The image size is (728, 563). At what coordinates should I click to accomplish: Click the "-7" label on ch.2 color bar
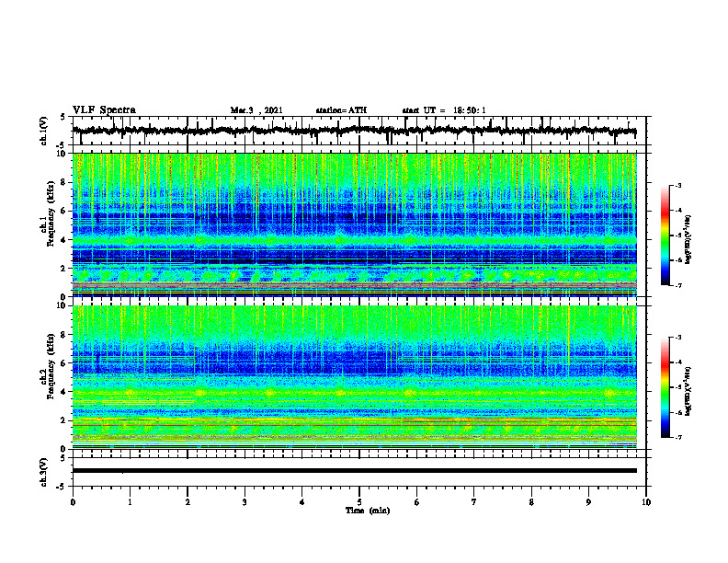click(x=678, y=437)
